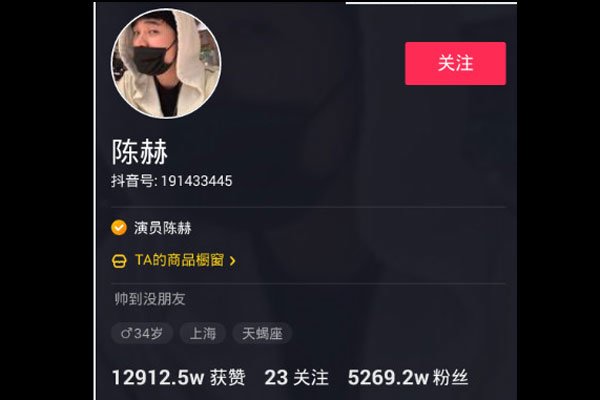Select the 上海 location tag
Screen dimensions: 600x400
203,333
